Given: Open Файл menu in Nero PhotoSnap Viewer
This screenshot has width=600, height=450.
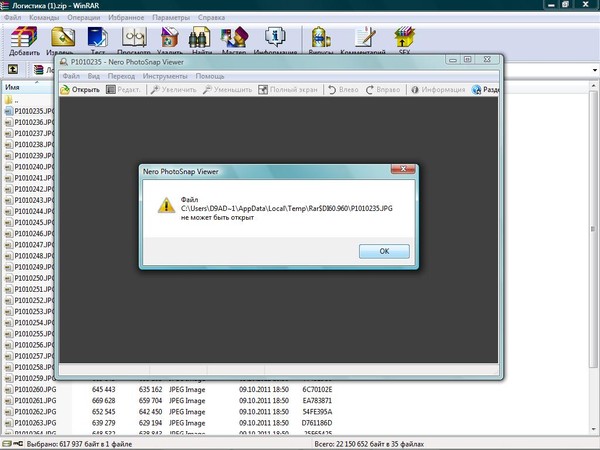Looking at the screenshot, I should tap(71, 76).
